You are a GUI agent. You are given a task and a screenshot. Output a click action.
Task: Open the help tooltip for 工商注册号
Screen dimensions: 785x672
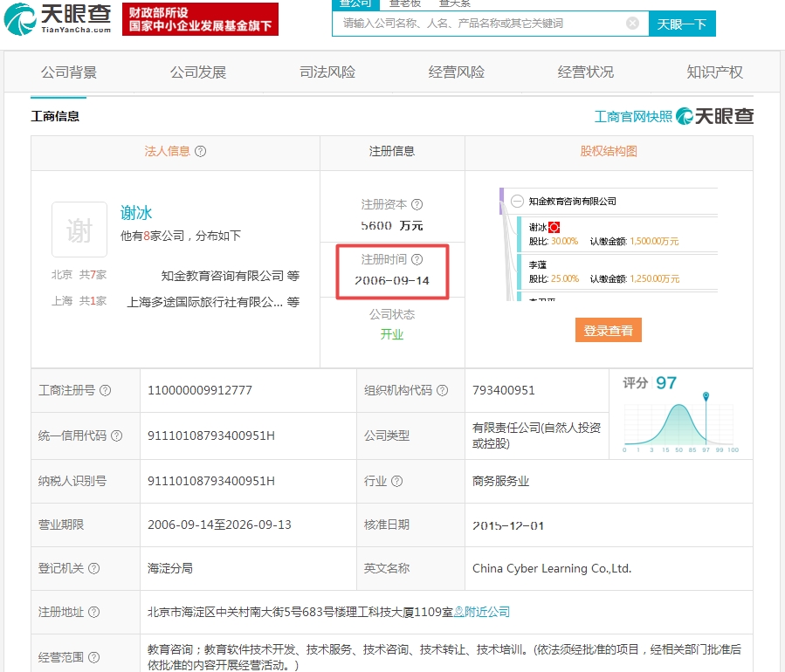click(105, 390)
